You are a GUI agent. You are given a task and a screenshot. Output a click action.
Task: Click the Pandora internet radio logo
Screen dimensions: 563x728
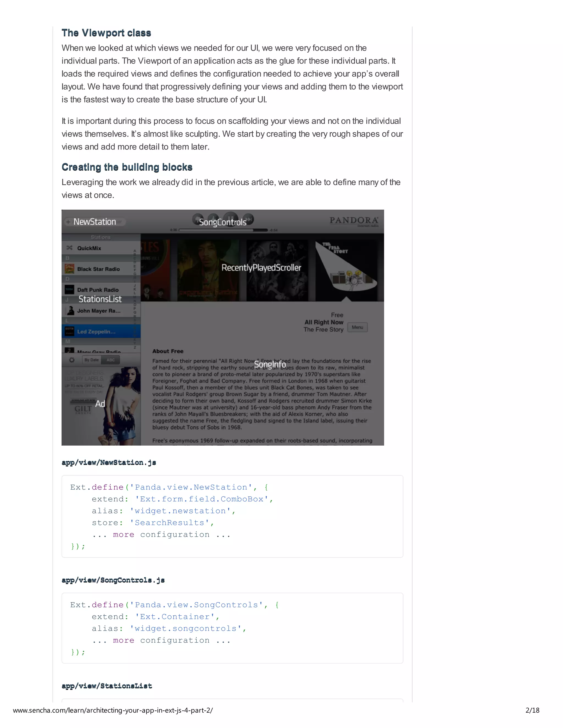click(354, 221)
